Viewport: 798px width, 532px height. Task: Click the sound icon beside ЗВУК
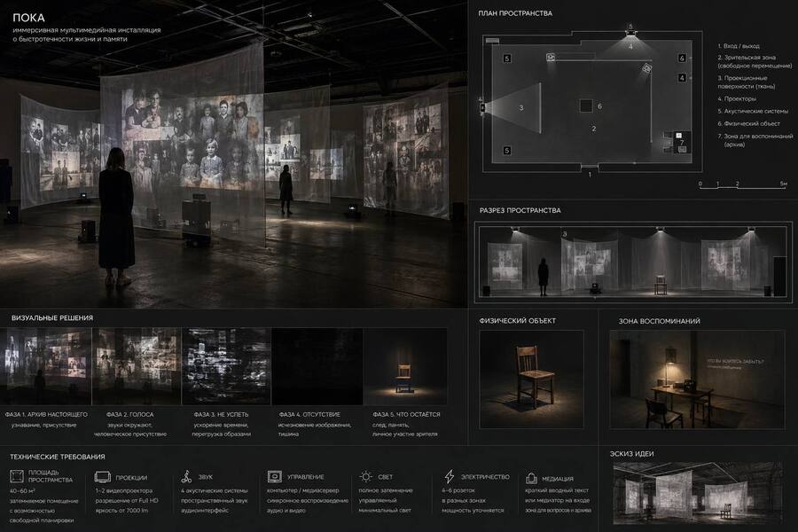pyautogui.click(x=187, y=476)
